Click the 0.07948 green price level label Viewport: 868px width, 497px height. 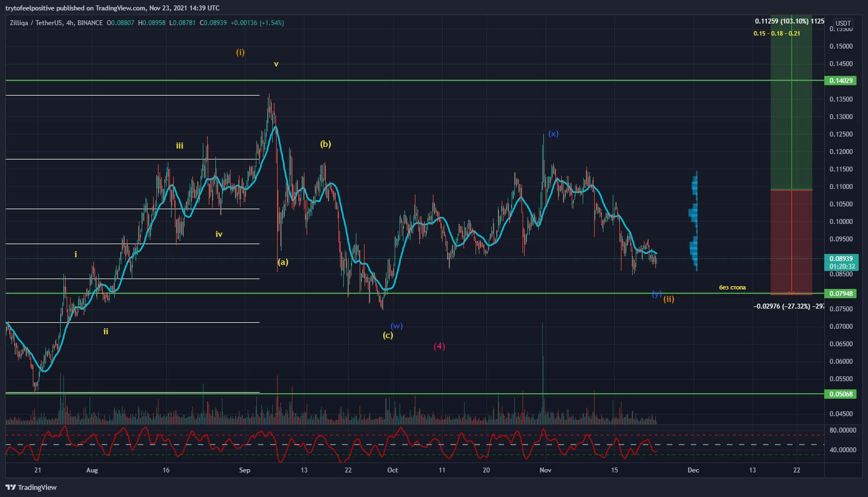click(x=840, y=293)
